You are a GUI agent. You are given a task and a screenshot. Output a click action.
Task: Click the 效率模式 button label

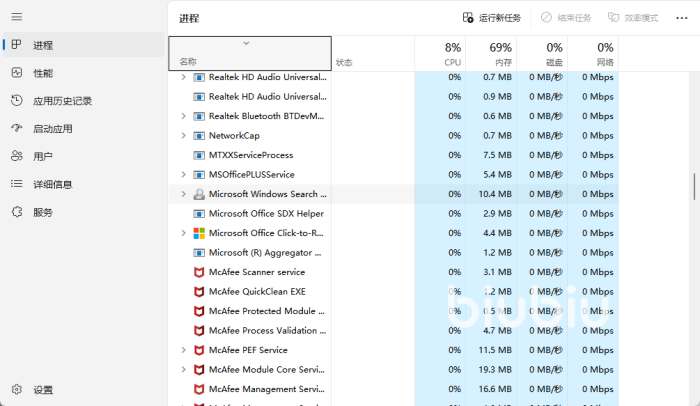[x=641, y=18]
